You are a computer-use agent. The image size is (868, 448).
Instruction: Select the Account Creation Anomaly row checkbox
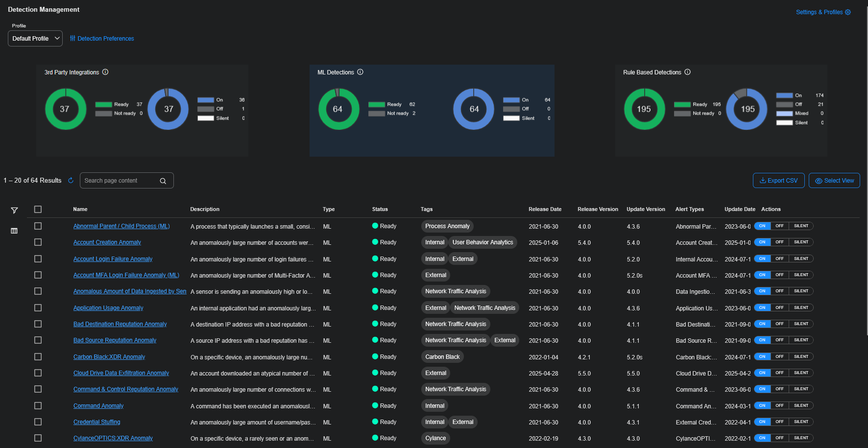click(x=38, y=242)
